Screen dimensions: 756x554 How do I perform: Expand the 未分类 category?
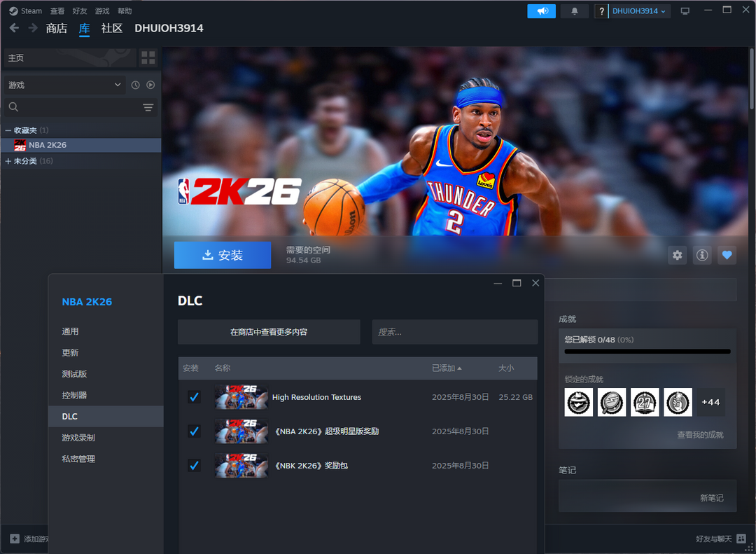click(8, 161)
